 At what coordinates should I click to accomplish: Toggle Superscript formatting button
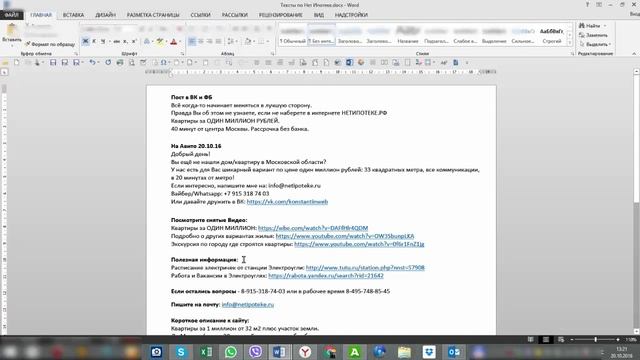tap(134, 41)
